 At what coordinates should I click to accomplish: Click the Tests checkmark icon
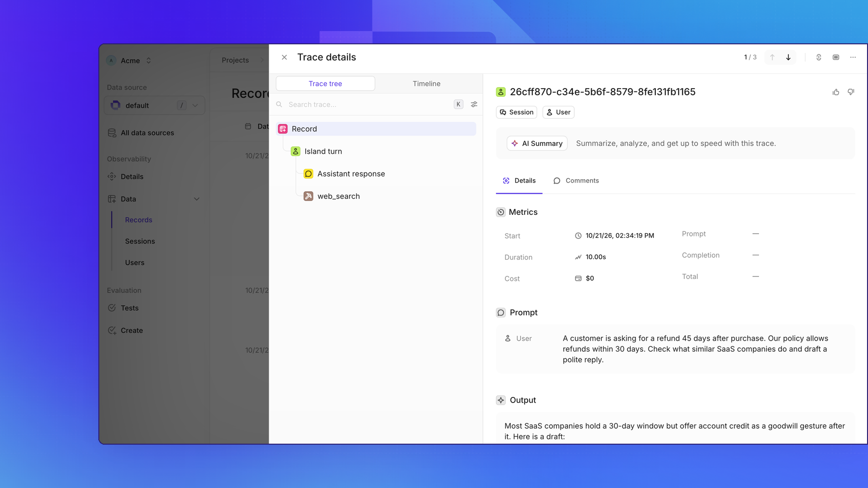(x=112, y=308)
